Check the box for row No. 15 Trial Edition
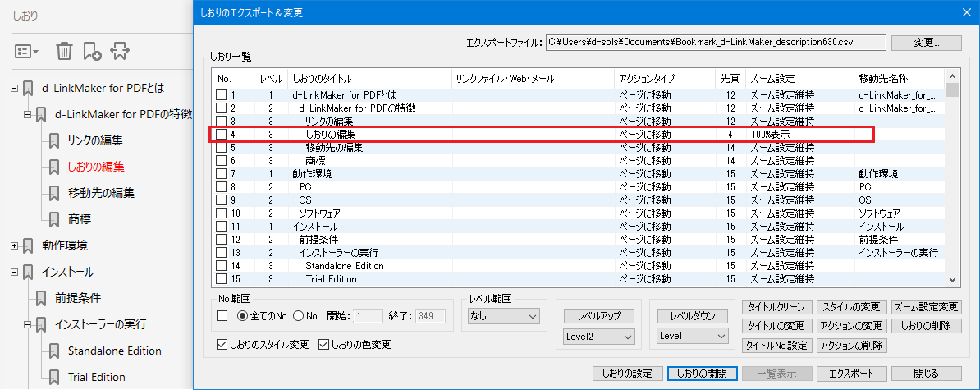Screen dimensions: 980x390 222,279
